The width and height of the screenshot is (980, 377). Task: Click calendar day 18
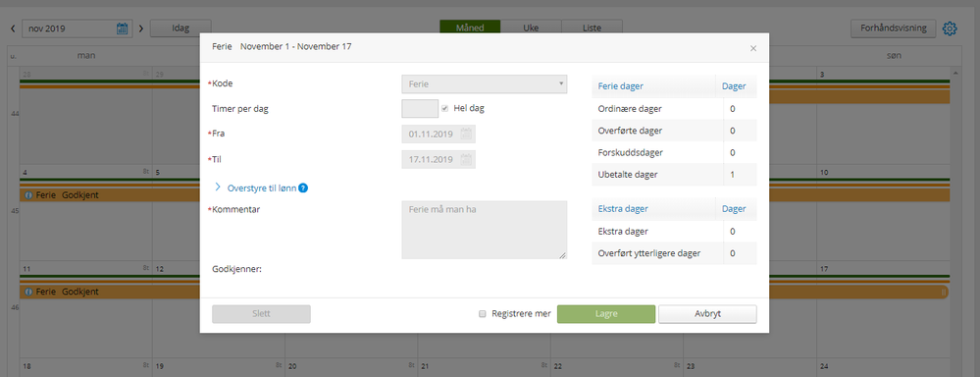[x=26, y=366]
